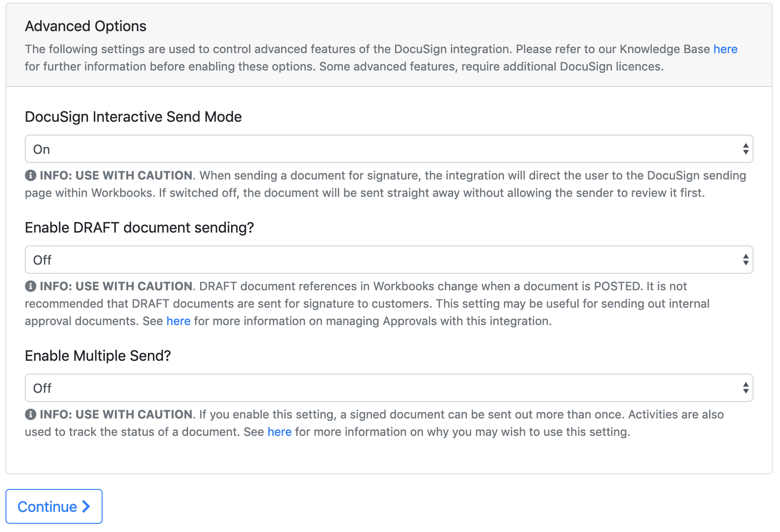Open the DocuSign Interactive Send Mode dropdown
Image resolution: width=780 pixels, height=532 pixels.
pos(389,149)
